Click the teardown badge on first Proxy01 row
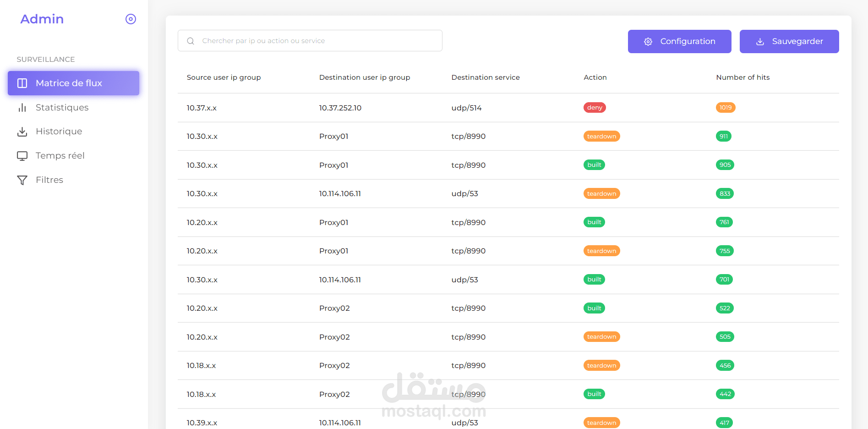The width and height of the screenshot is (868, 429). [601, 136]
